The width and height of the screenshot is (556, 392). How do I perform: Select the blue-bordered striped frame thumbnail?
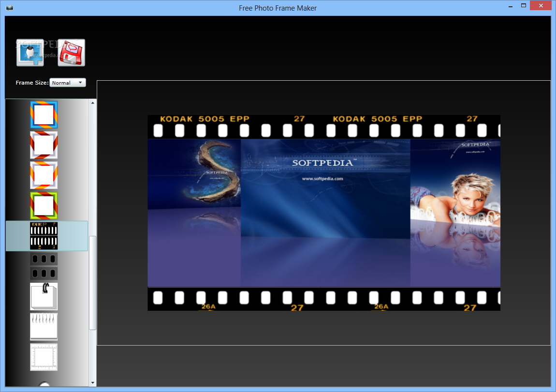[x=44, y=115]
